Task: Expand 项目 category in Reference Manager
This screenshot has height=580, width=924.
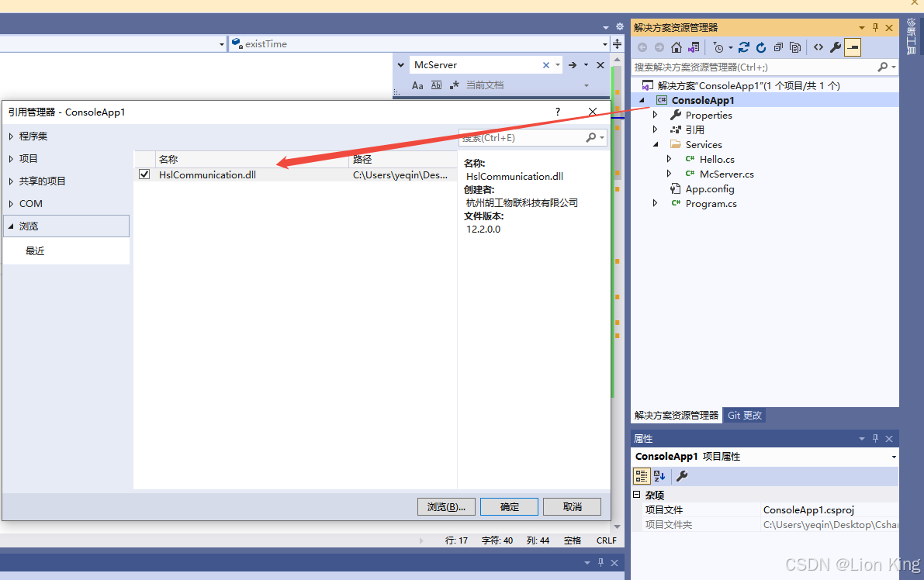Action: point(11,158)
